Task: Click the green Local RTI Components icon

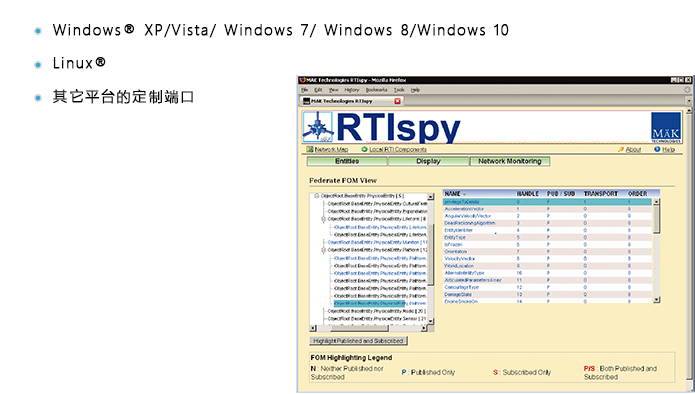Action: click(x=364, y=149)
